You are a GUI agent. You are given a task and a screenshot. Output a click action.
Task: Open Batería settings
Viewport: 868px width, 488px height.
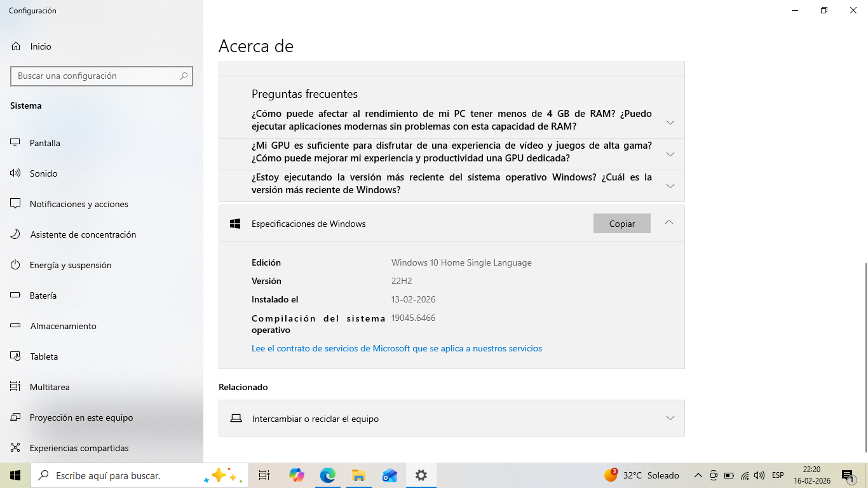(x=43, y=295)
